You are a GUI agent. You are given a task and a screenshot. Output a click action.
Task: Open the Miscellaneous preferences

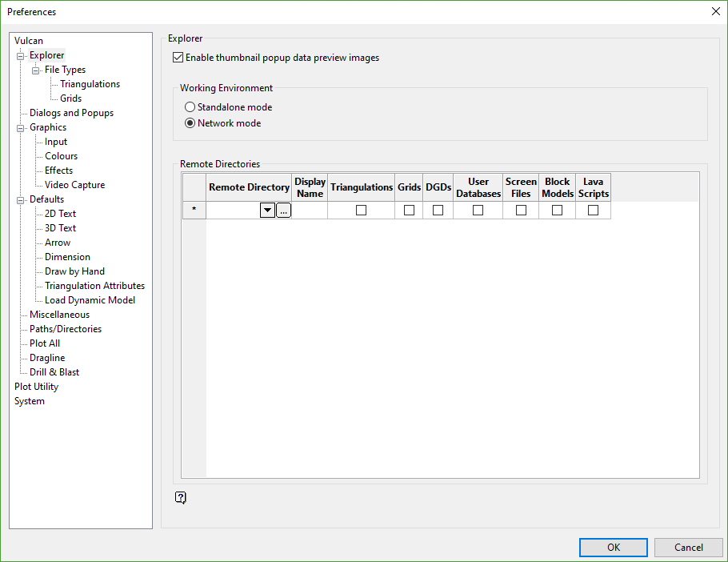click(x=59, y=315)
